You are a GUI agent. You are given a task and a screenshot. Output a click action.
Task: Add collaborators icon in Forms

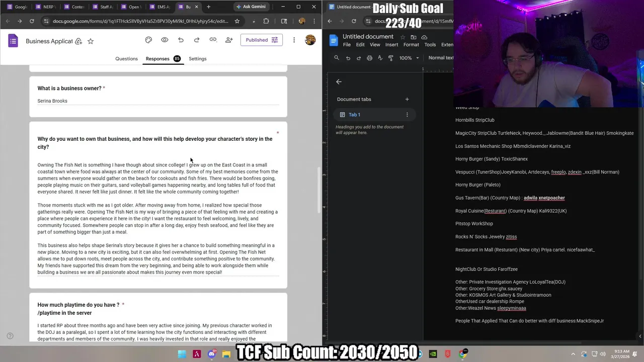click(229, 40)
